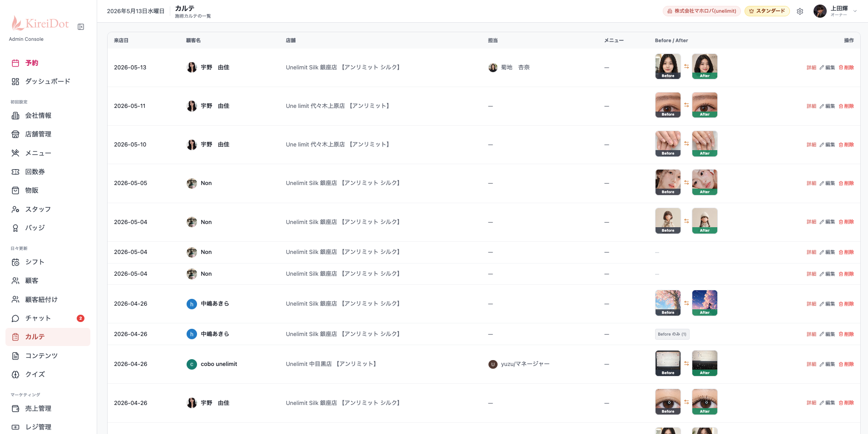Click customer name cobo unelimit
Viewport: 868px width, 434px height.
point(219,364)
